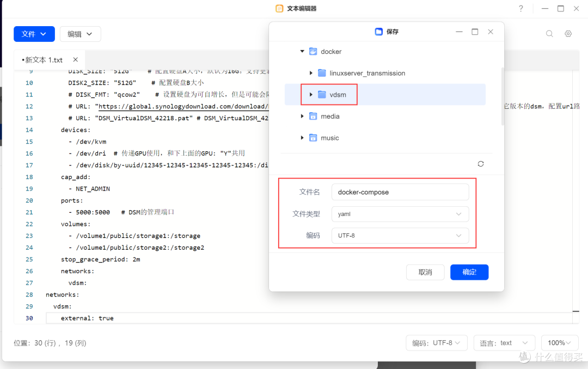Click 'cap_add:' text on line 18
Screen dimensions: 588x369
[76, 177]
